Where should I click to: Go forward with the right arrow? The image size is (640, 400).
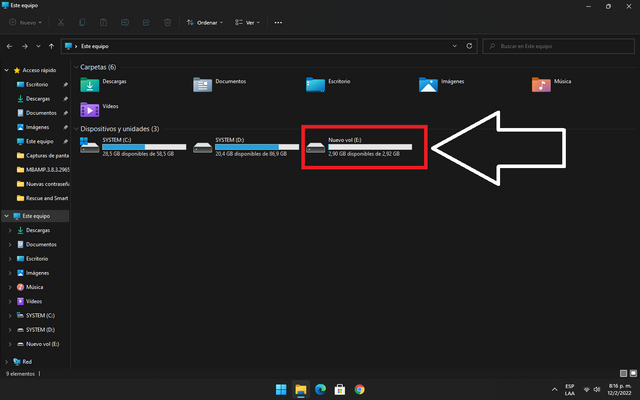25,47
